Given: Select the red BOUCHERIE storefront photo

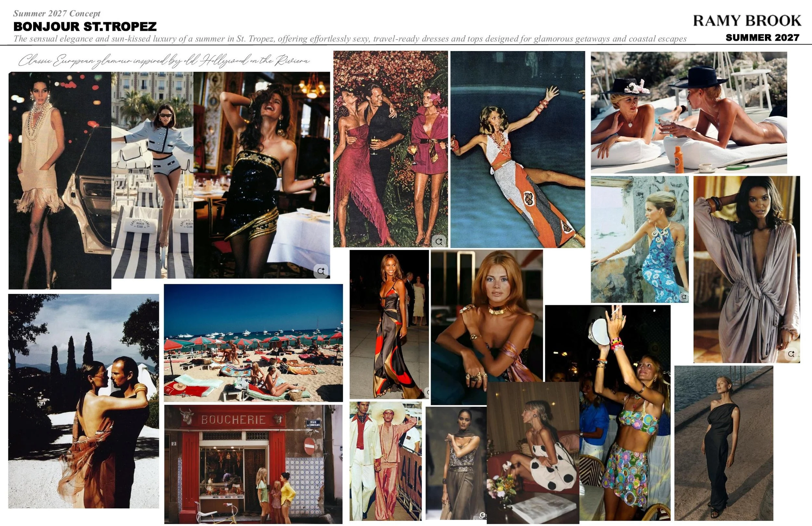Looking at the screenshot, I should [x=253, y=464].
